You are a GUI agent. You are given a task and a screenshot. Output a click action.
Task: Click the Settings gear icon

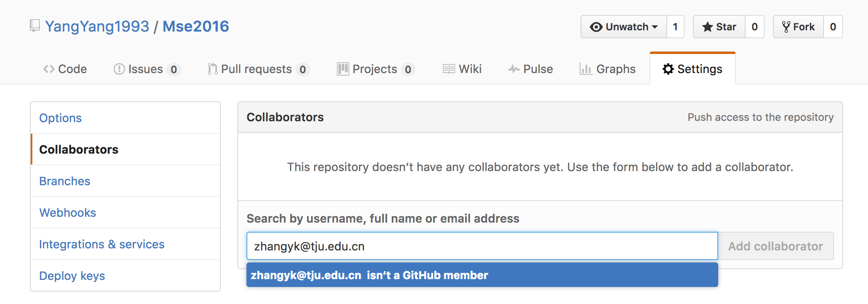pyautogui.click(x=668, y=69)
